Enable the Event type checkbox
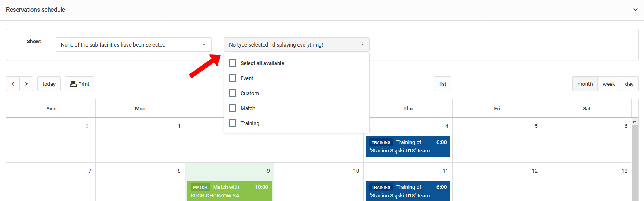Screen dimensions: 644x201 (233, 78)
